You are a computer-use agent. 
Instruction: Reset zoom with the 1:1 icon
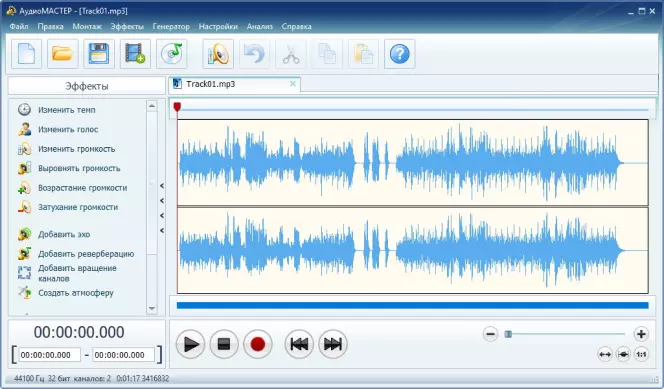click(641, 354)
